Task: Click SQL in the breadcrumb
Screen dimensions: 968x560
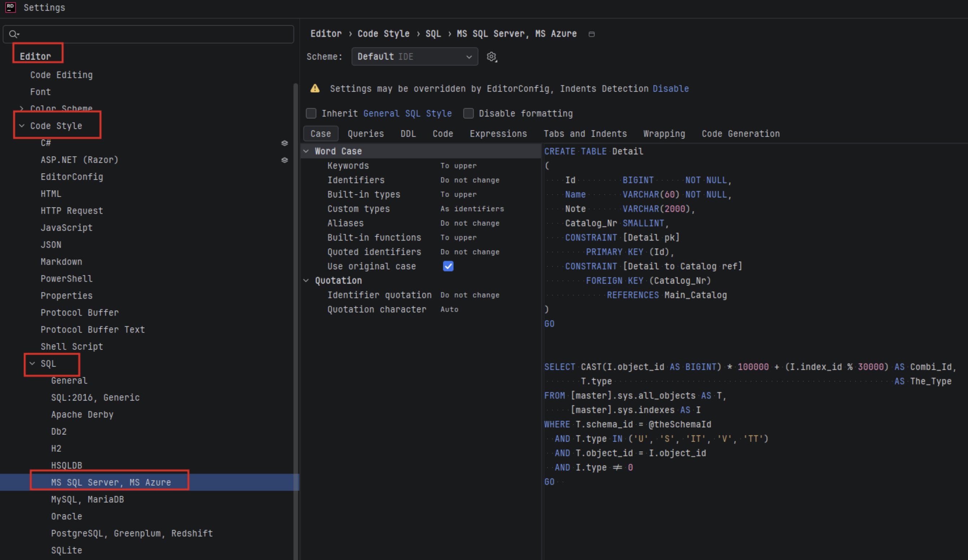Action: (x=433, y=34)
